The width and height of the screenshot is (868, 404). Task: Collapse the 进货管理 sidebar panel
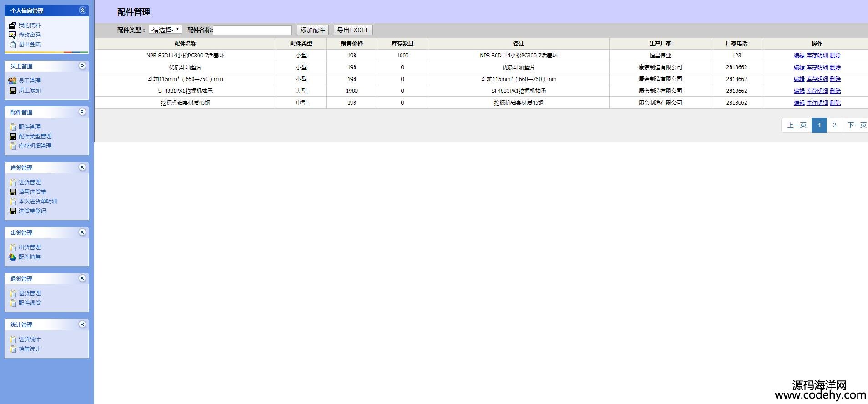click(x=82, y=167)
